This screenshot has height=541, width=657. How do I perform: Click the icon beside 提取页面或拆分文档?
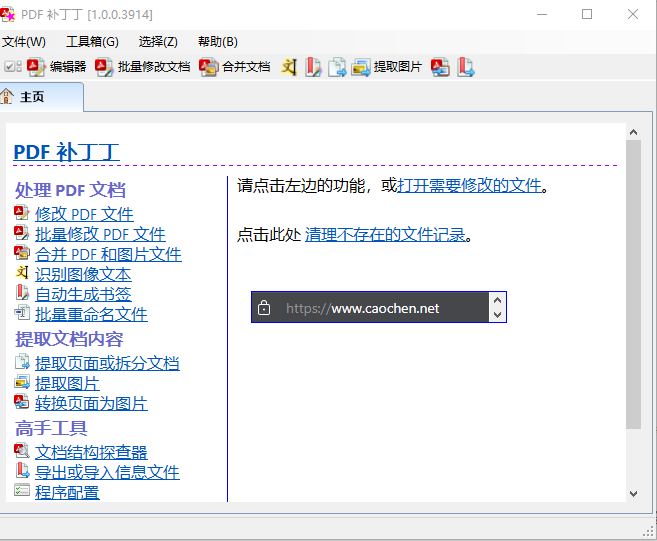[x=22, y=361]
